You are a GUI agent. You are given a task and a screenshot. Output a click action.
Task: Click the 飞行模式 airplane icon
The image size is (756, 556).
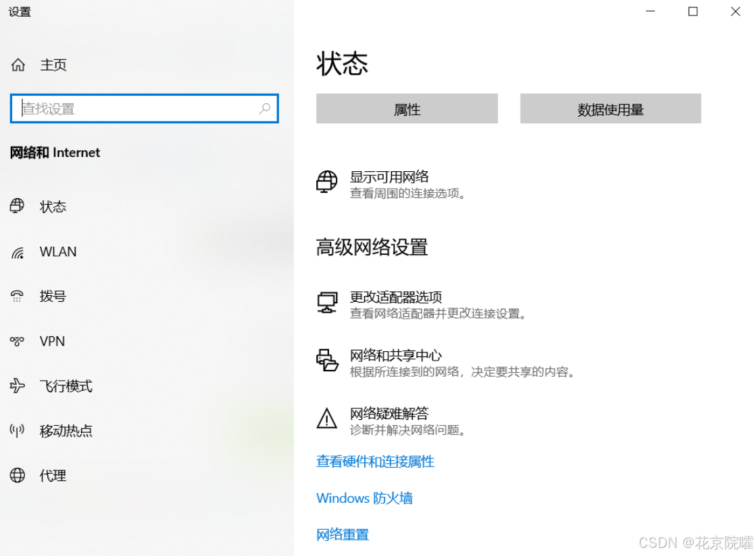(x=18, y=385)
